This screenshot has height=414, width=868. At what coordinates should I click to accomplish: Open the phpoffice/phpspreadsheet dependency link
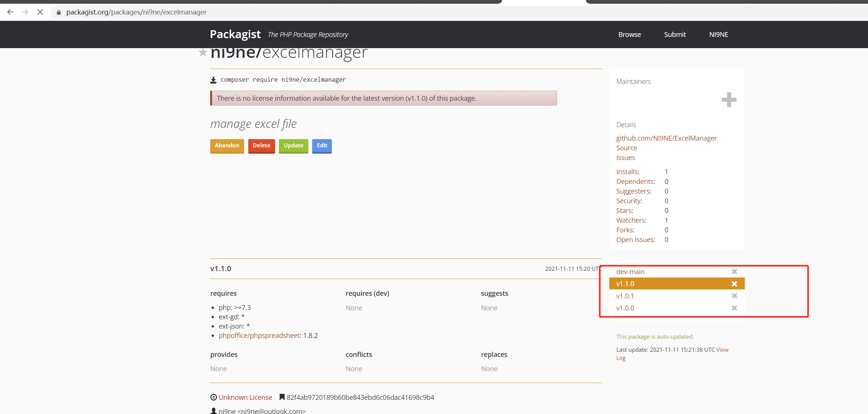pyautogui.click(x=259, y=335)
